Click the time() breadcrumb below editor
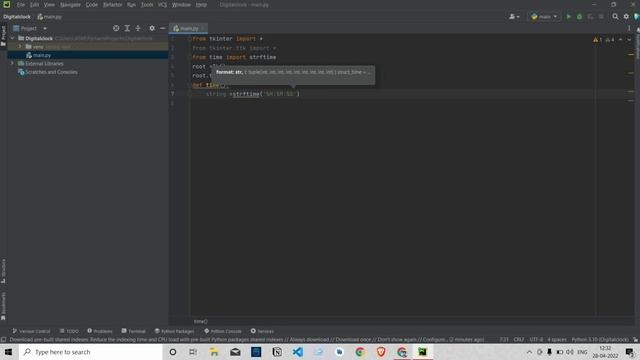The height and width of the screenshot is (360, 640). tap(200, 322)
